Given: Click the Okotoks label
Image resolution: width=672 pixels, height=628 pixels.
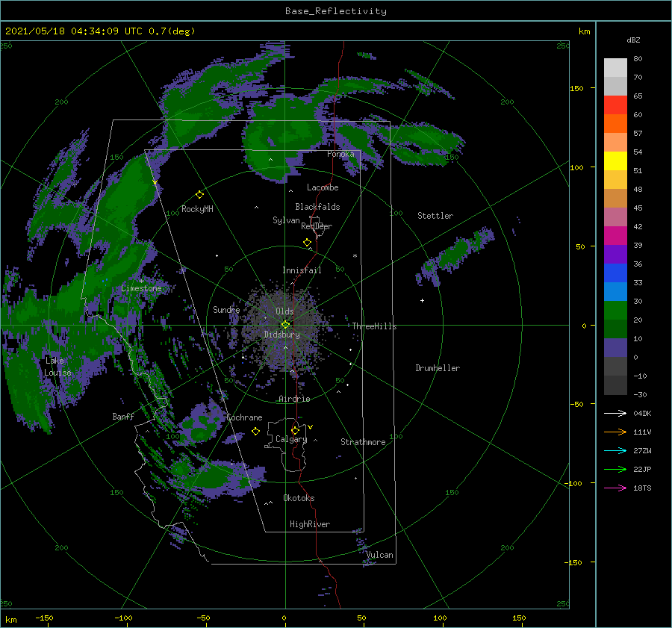Looking at the screenshot, I should click(x=299, y=497).
